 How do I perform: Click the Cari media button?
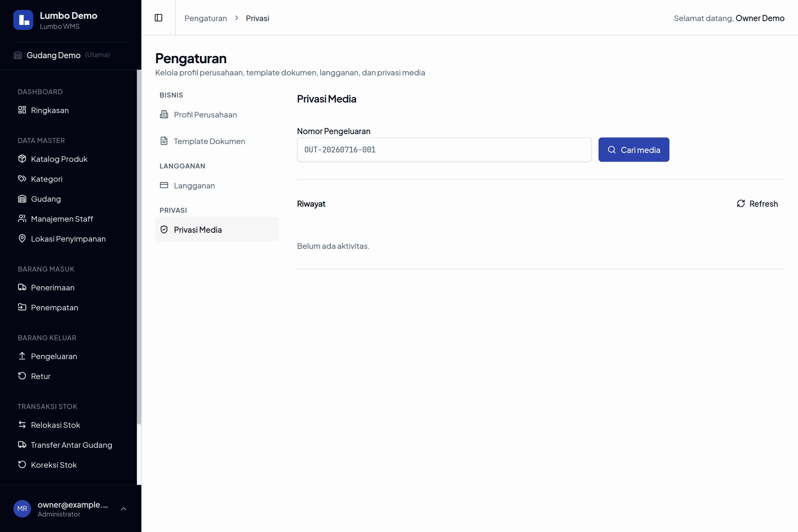coord(634,150)
